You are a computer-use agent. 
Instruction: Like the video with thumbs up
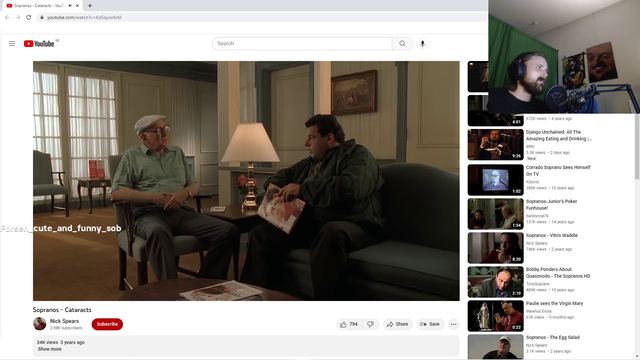[x=349, y=324]
